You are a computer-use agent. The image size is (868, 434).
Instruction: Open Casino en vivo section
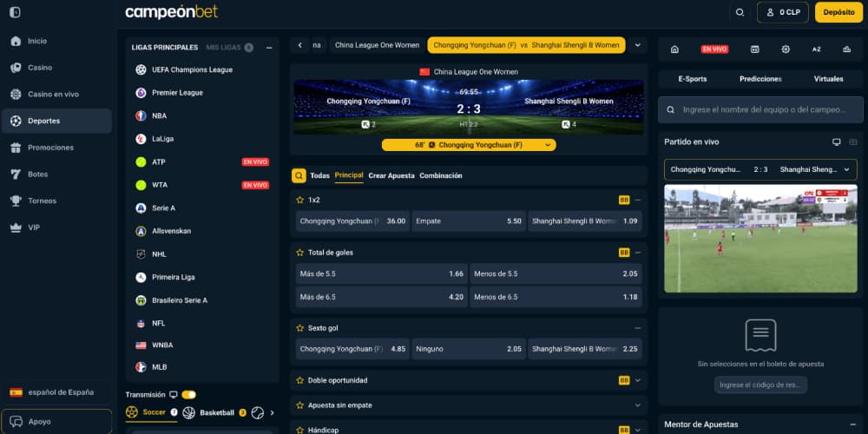pyautogui.click(x=56, y=94)
